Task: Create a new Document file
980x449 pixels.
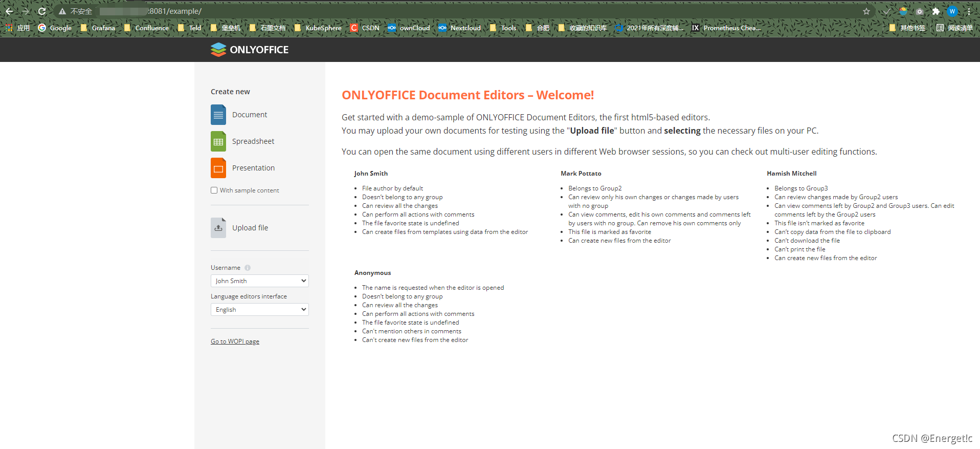Action: click(x=239, y=115)
